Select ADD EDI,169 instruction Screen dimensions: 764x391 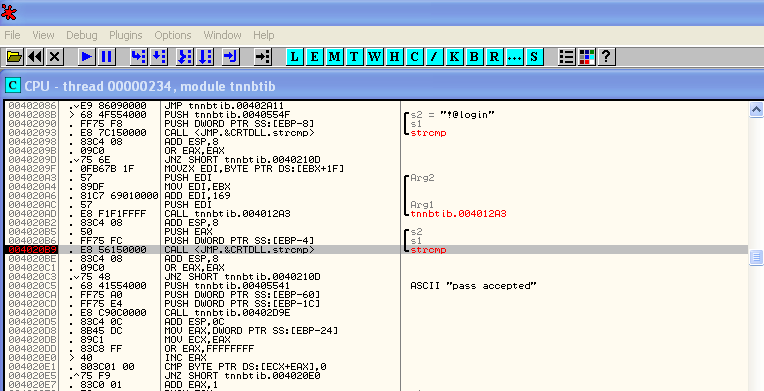tap(197, 196)
